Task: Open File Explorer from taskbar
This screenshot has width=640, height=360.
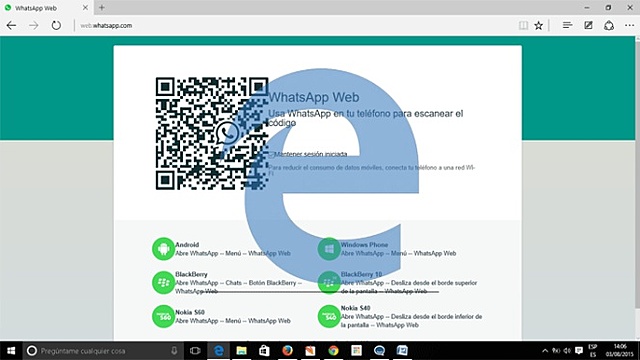Action: 242,351
